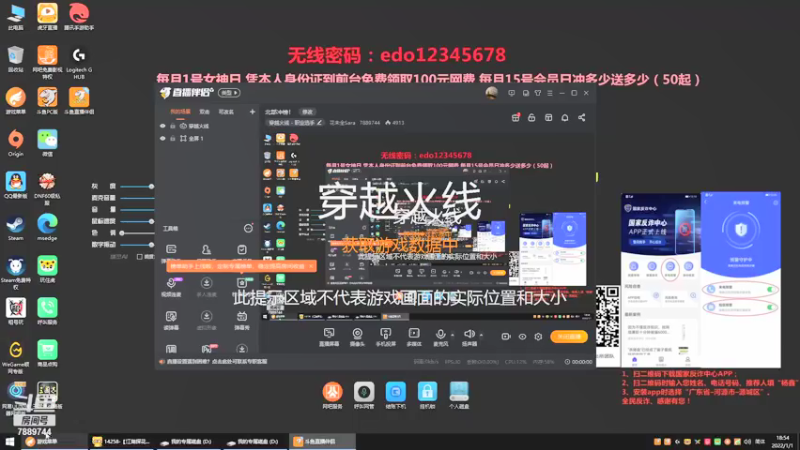The height and width of the screenshot is (450, 800).
Task: Expand the speaker options arrow
Action: click(481, 335)
